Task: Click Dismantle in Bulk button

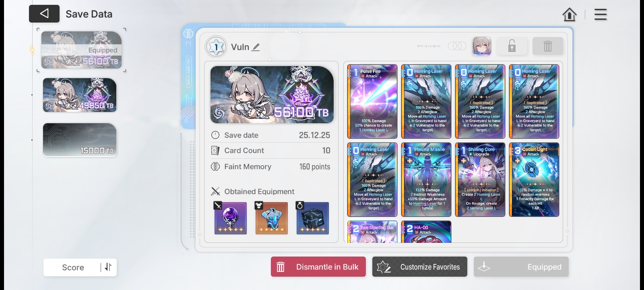Action: click(318, 267)
